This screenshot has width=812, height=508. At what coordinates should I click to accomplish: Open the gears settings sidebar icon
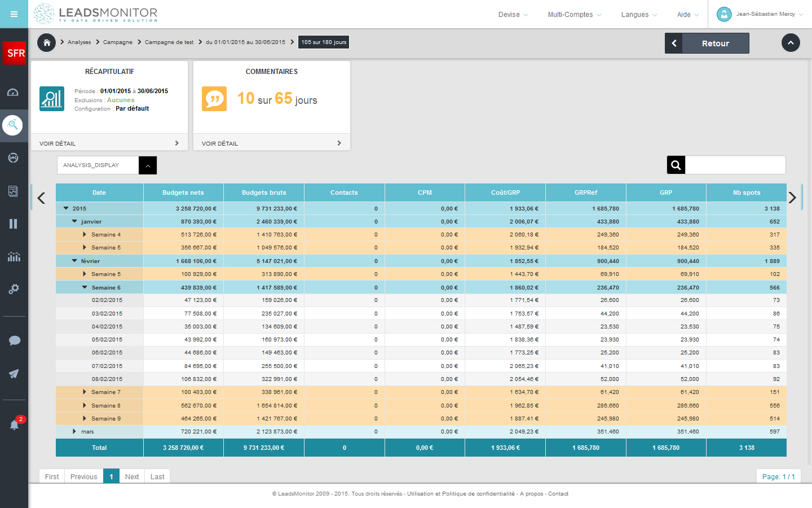14,289
